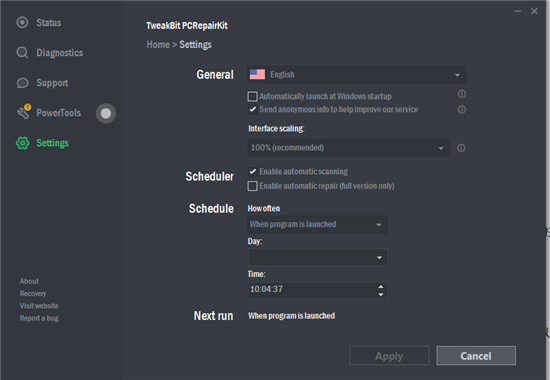
Task: Uncheck Send anonymous info checkbox
Action: click(253, 109)
